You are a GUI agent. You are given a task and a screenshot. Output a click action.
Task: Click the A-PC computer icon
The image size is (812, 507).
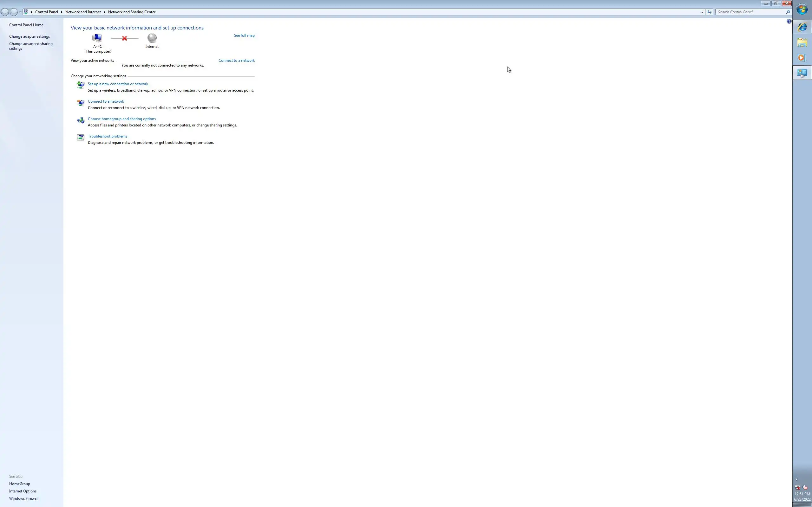tap(97, 38)
